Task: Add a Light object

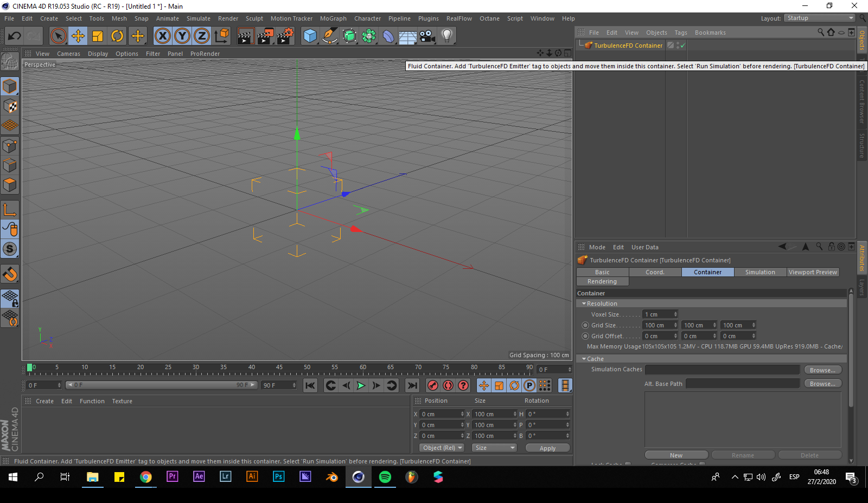Action: point(447,36)
